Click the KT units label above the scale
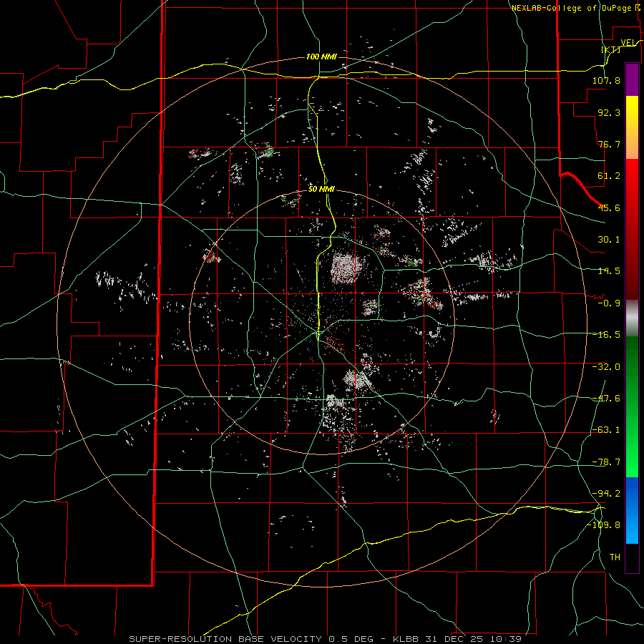 611,49
